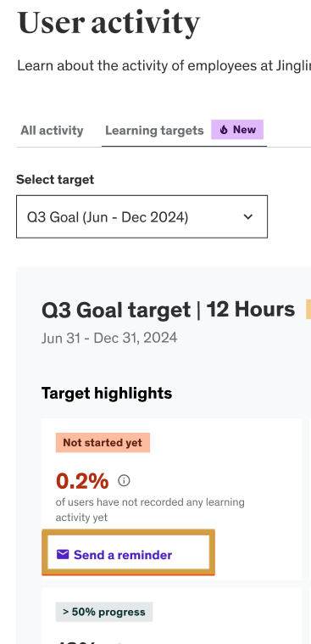
Task: Click the chevron arrow in the target selector
Action: [x=247, y=216]
